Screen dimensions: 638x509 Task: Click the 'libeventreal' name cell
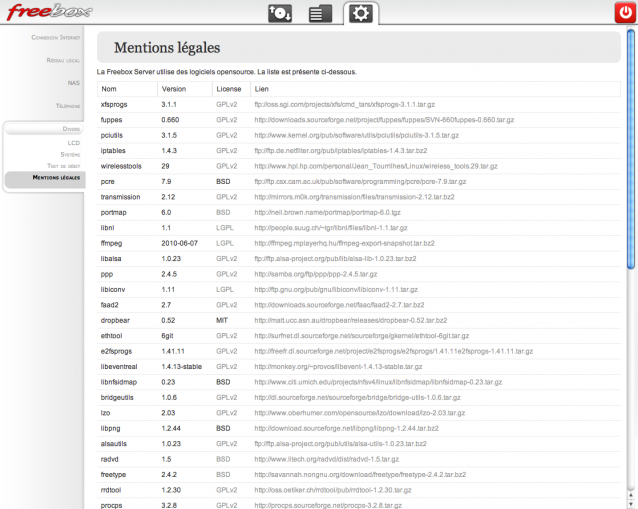point(119,367)
